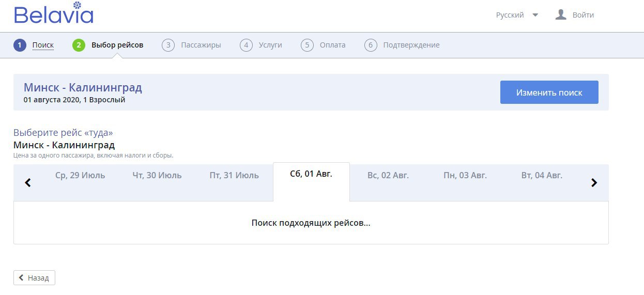Click the step 4 number circle
Screen dimensions: 644x295
(246, 45)
